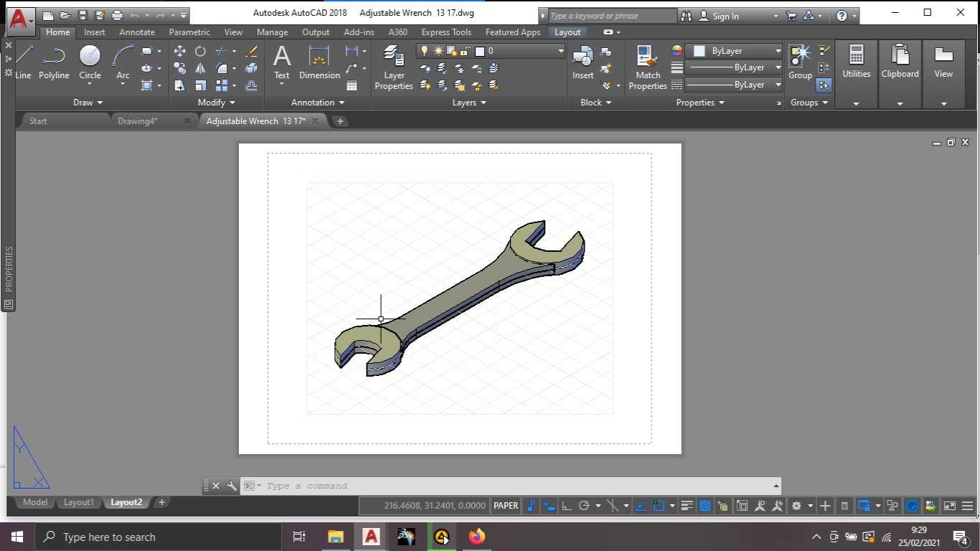Click the Save icon in quick access toolbar

coord(83,15)
